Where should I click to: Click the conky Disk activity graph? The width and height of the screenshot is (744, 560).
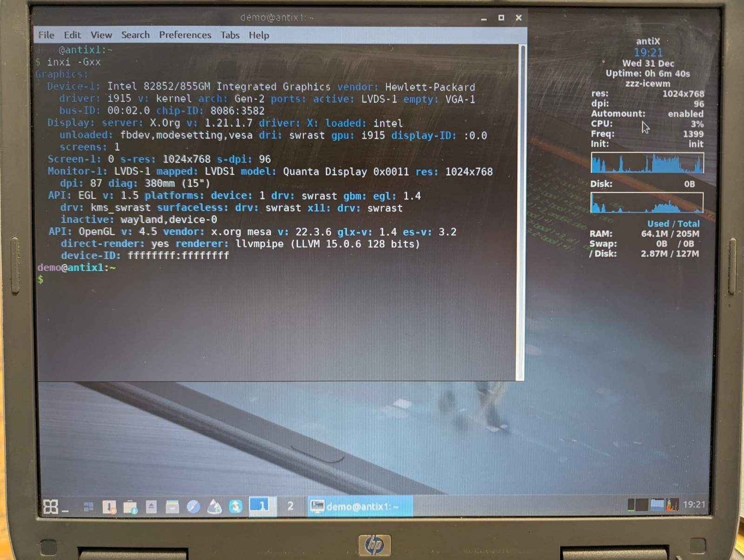647,202
